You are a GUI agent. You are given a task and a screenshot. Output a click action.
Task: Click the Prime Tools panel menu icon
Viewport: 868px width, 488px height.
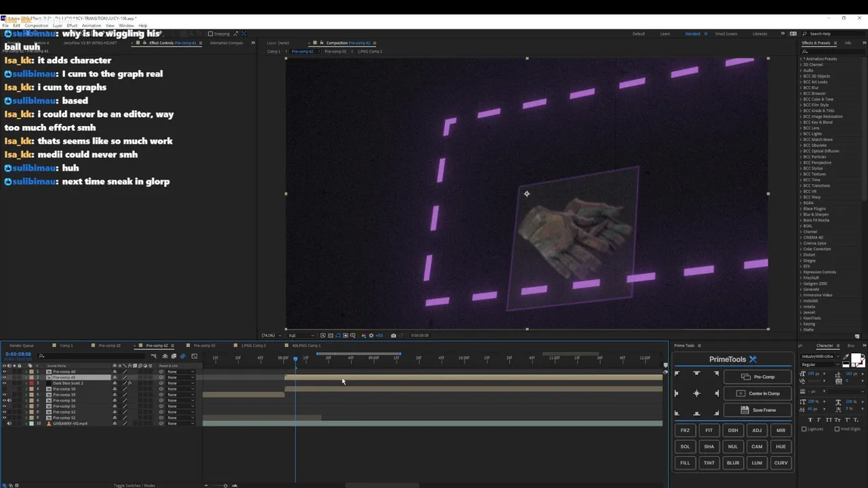click(x=700, y=346)
